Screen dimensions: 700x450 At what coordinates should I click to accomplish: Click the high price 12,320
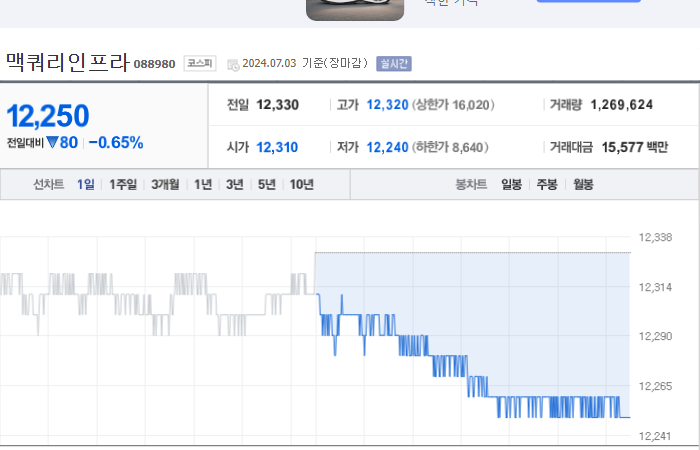(x=388, y=105)
